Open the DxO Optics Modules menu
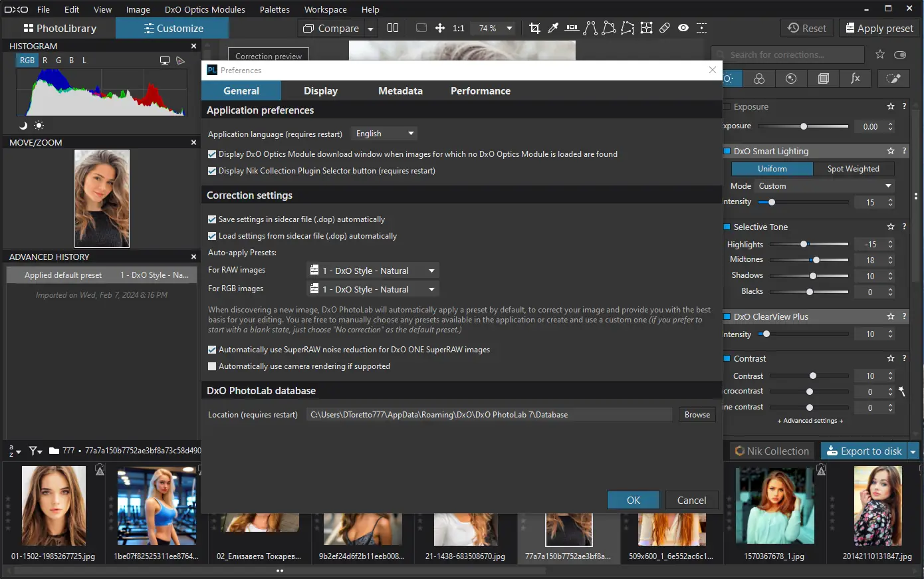Image resolution: width=924 pixels, height=579 pixels. point(205,9)
